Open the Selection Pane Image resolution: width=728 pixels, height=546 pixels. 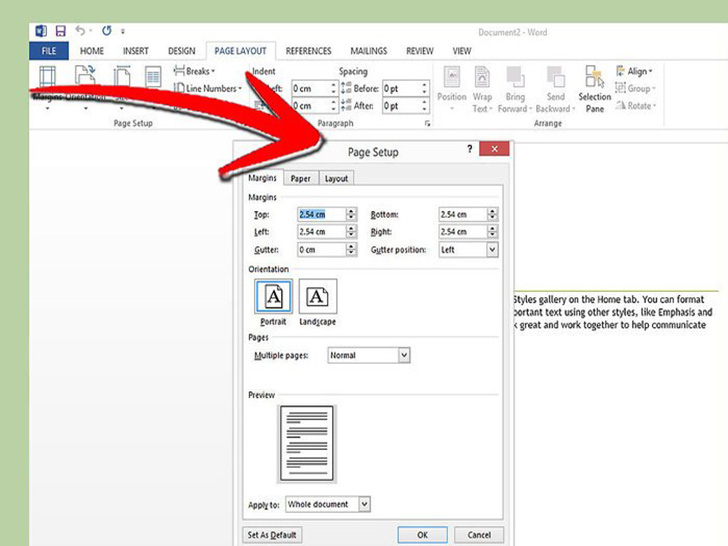(x=595, y=90)
